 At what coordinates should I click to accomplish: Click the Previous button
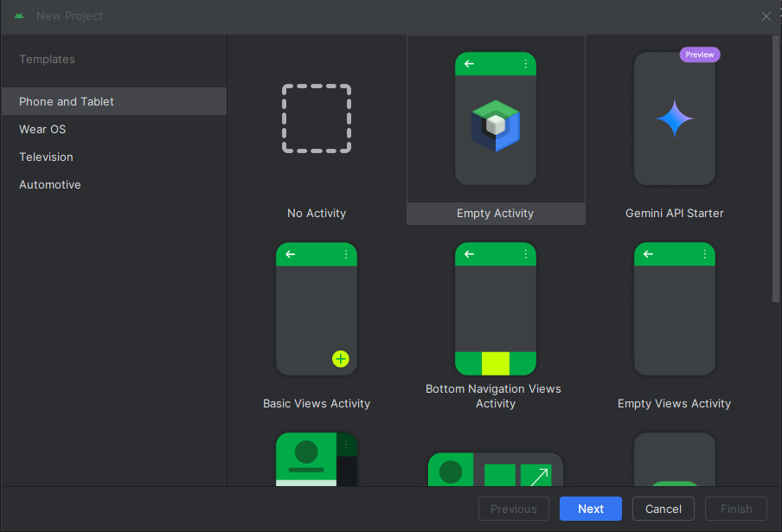[x=514, y=509]
